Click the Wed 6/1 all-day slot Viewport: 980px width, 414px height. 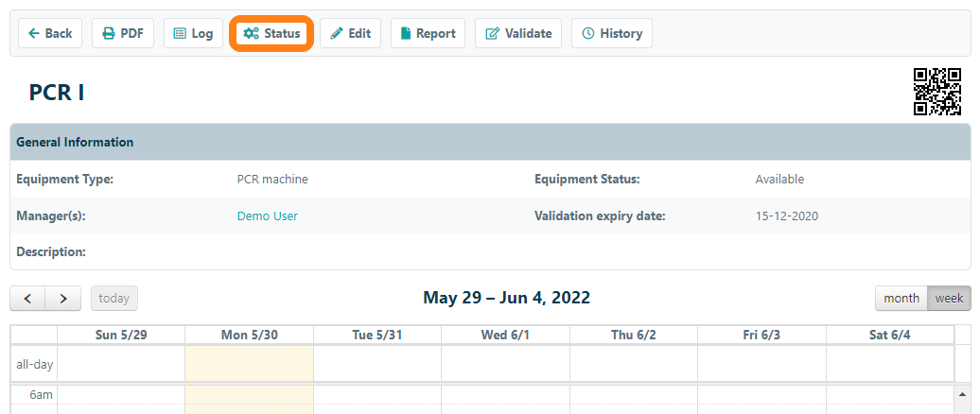pos(505,364)
